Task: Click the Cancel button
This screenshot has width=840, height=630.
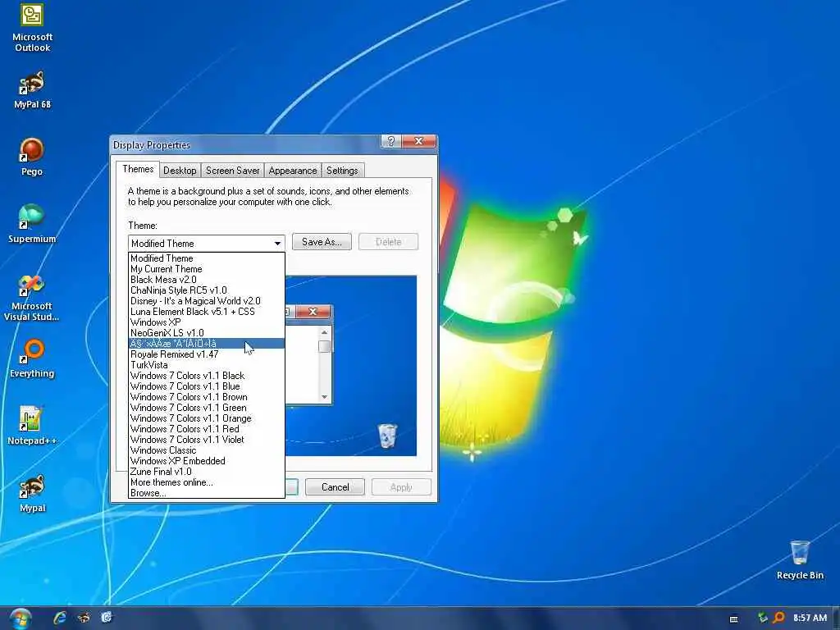Action: 336,487
